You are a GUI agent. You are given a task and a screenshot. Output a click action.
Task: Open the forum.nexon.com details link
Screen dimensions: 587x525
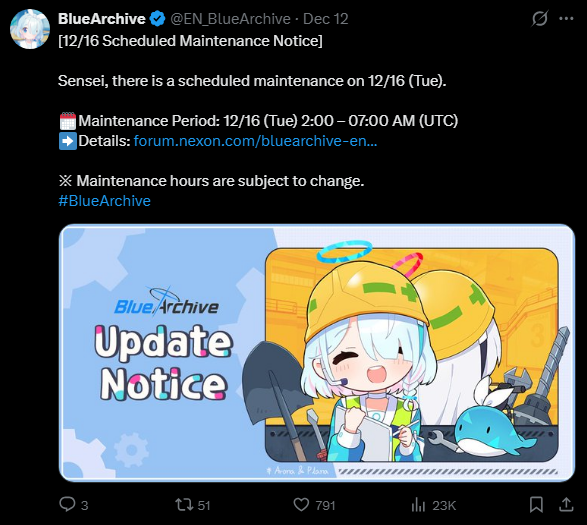pyautogui.click(x=255, y=141)
